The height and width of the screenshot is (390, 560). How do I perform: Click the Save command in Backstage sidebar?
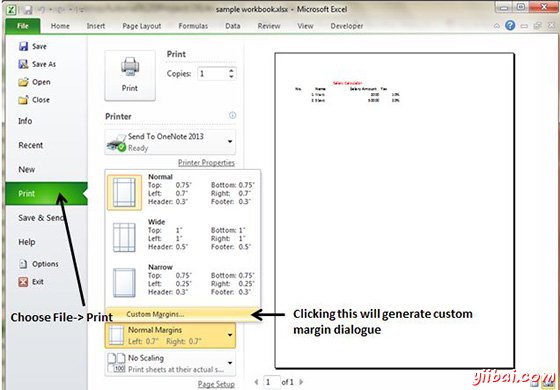(33, 46)
